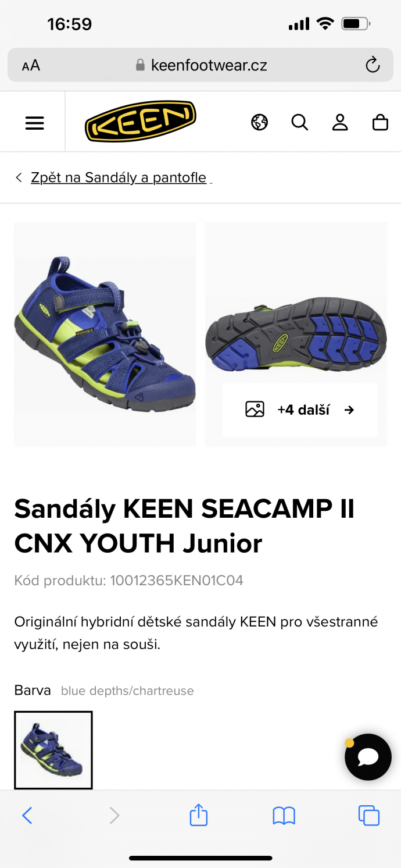Image resolution: width=401 pixels, height=868 pixels.
Task: Open the shopping bag cart
Action: tap(380, 122)
